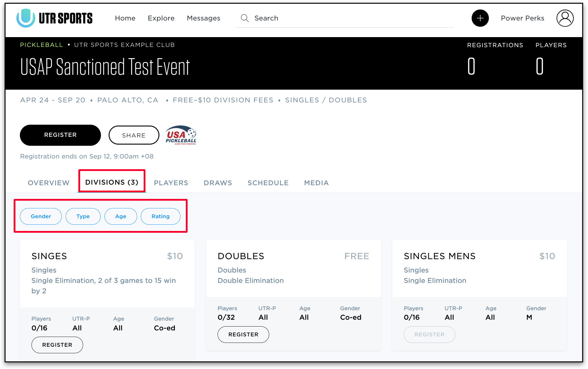Switch to the Overview tab
Viewport: 588px width, 369px height.
(49, 183)
